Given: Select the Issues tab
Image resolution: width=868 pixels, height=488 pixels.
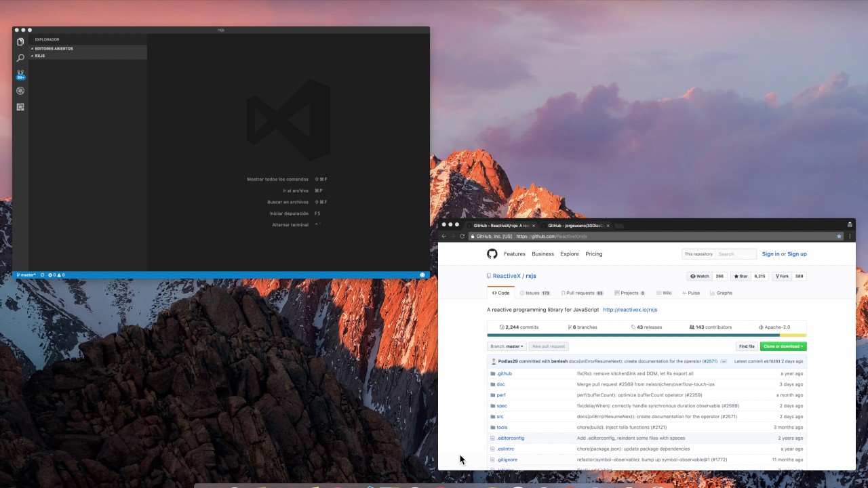Looking at the screenshot, I should pos(535,293).
